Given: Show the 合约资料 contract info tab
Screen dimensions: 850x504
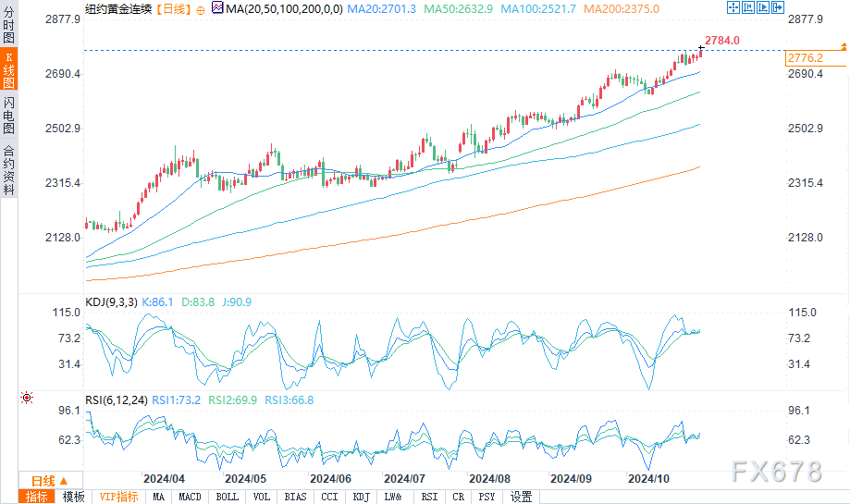Looking at the screenshot, I should 8,170.
